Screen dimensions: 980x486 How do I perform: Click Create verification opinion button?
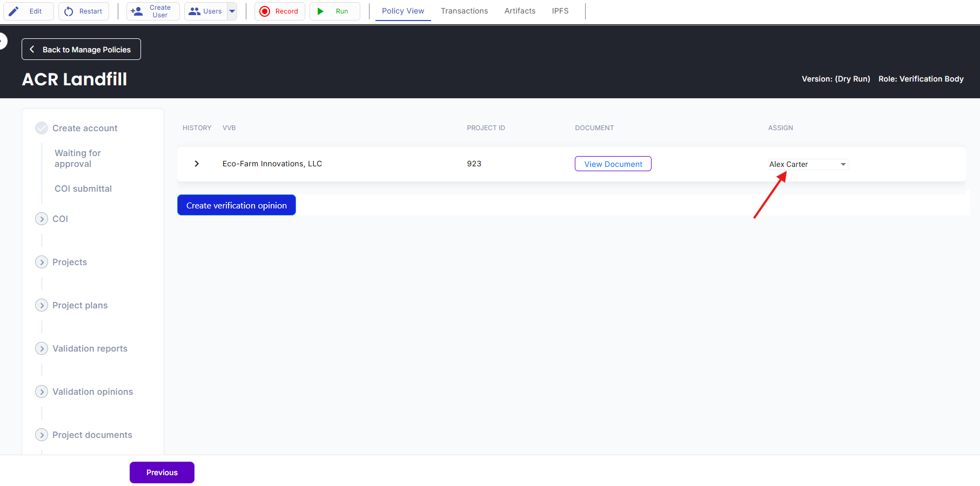(x=237, y=205)
